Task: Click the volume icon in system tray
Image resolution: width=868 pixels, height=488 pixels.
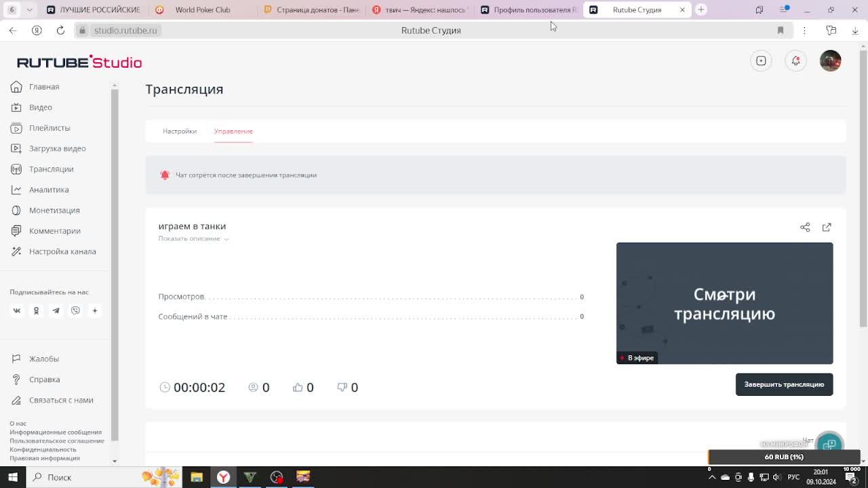Action: click(x=777, y=477)
